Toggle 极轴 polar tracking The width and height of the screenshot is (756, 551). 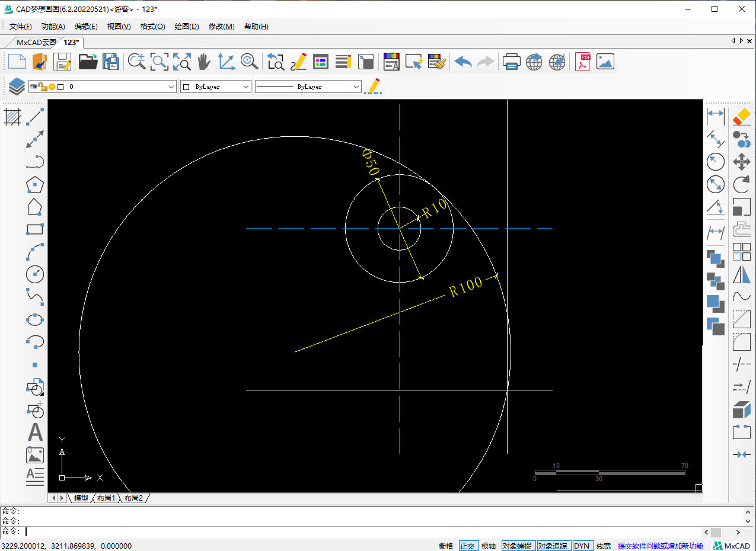click(489, 546)
